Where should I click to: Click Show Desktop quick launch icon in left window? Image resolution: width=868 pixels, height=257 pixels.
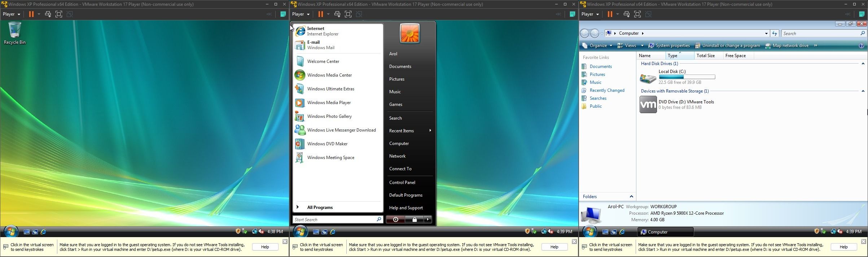26,232
